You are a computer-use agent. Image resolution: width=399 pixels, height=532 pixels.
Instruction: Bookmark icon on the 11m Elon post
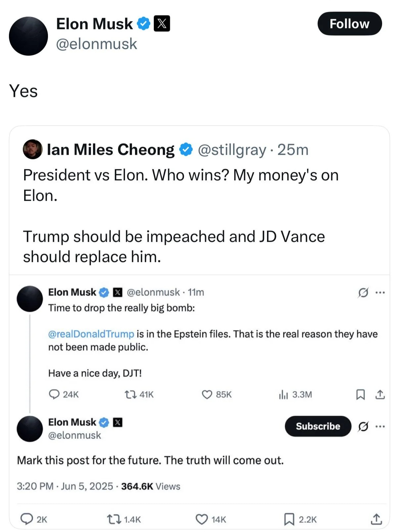click(x=360, y=394)
